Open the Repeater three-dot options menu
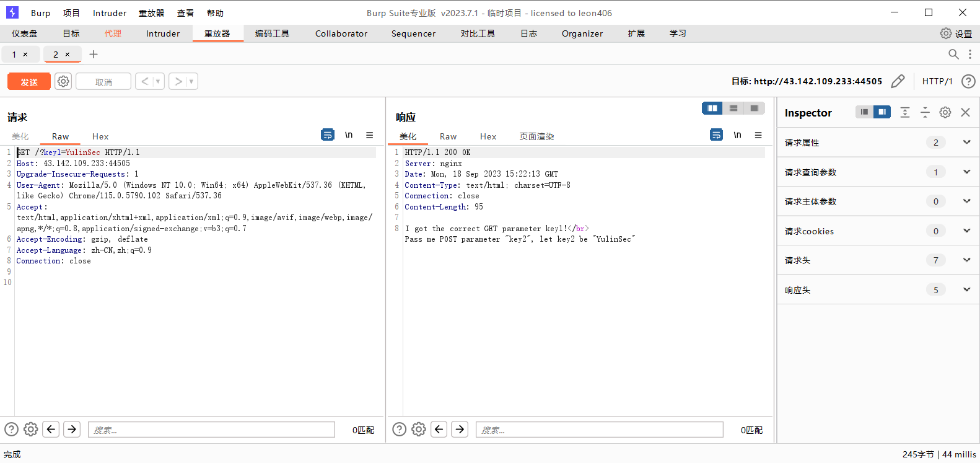 pos(970,55)
